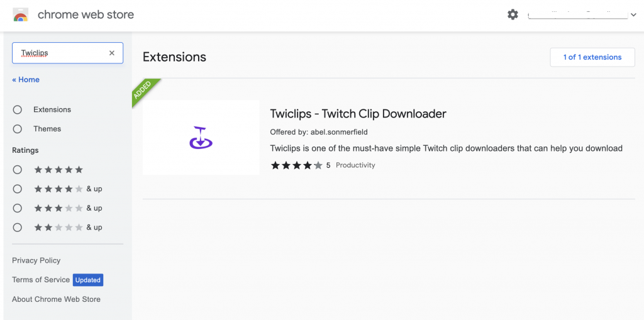Click the green ADDED ribbon badge
644x320 pixels.
(x=144, y=91)
